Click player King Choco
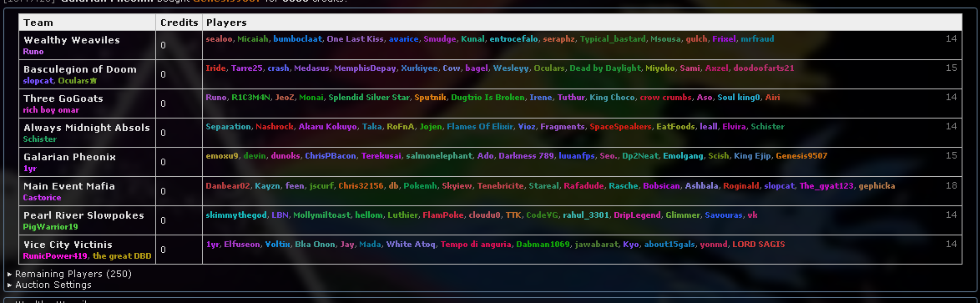 (x=612, y=98)
